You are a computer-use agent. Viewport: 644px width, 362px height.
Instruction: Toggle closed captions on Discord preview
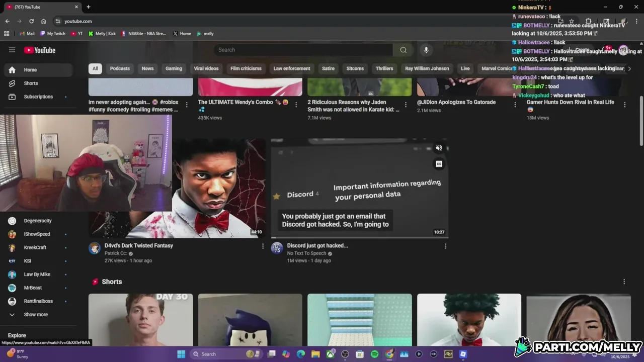(439, 164)
